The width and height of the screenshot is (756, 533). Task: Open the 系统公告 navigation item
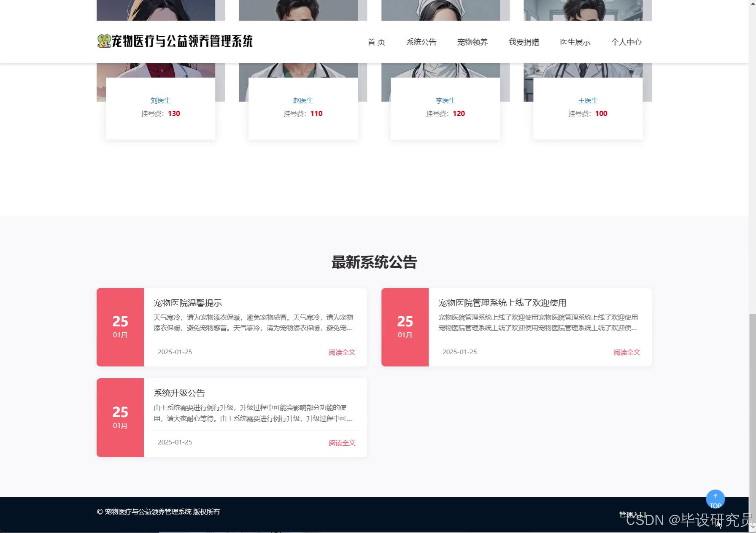(x=421, y=42)
